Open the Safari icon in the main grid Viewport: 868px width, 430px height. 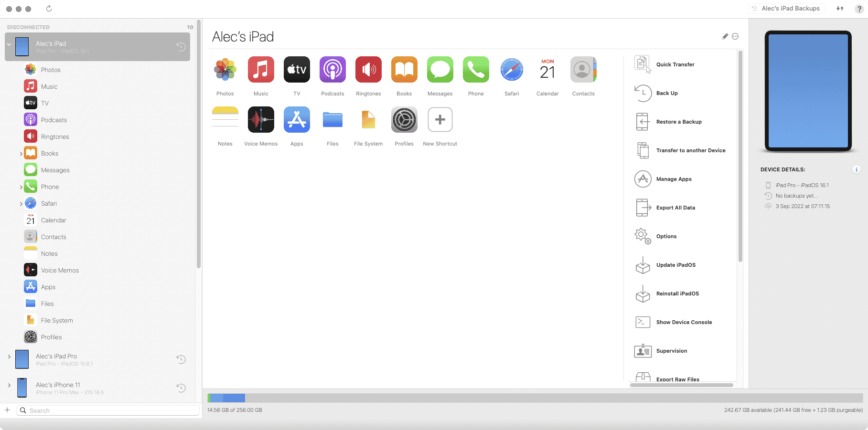512,70
